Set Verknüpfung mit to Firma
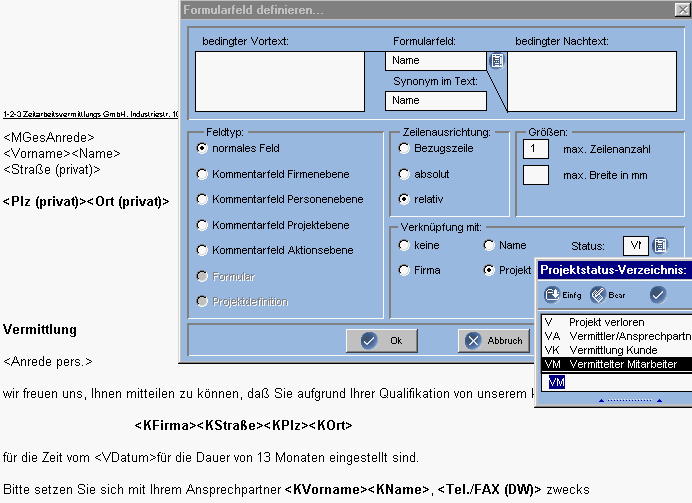 (x=404, y=270)
